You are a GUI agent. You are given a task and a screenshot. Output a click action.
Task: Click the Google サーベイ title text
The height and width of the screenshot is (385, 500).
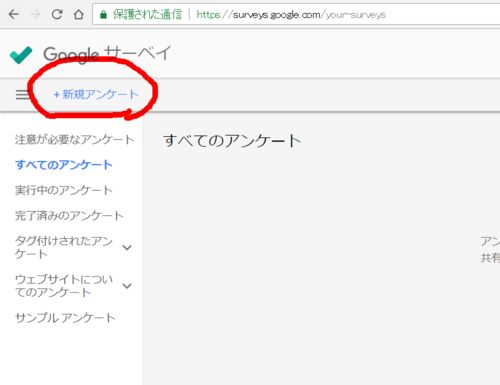click(107, 54)
